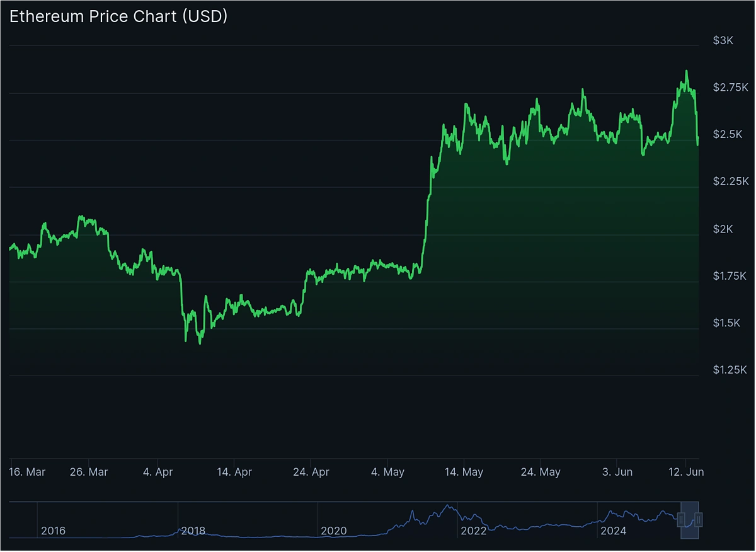Click the left handle of the range navigator
Viewport: 756px width, 552px height.
681,520
